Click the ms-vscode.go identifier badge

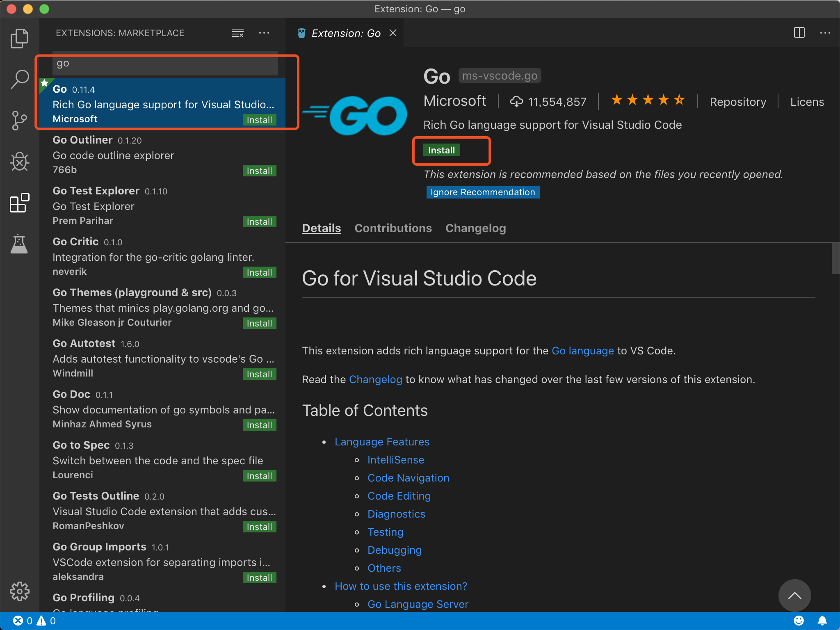500,76
